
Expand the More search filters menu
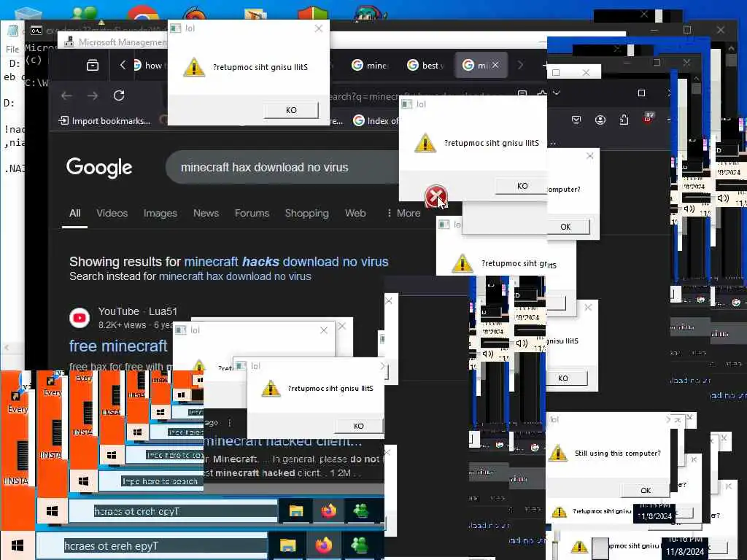403,213
